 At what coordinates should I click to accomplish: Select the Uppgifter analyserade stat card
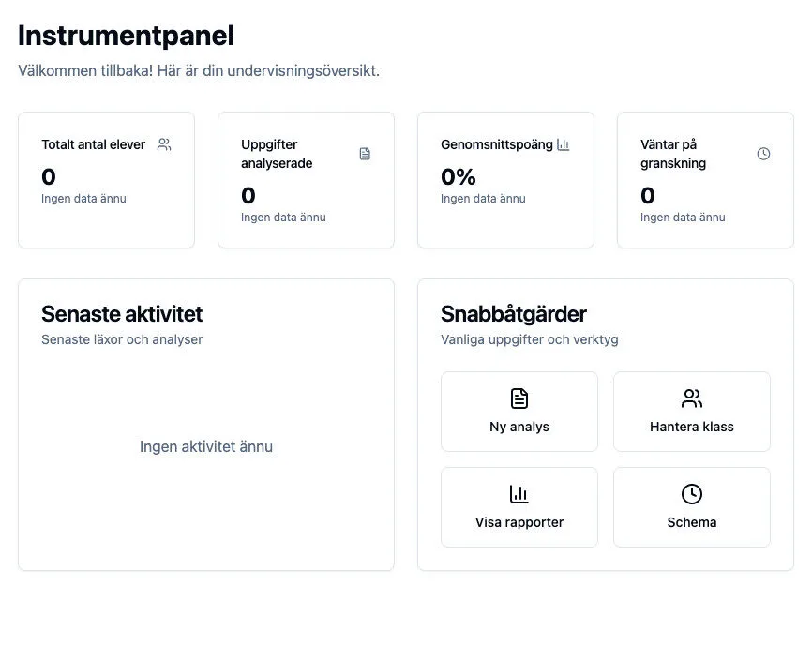pos(306,180)
